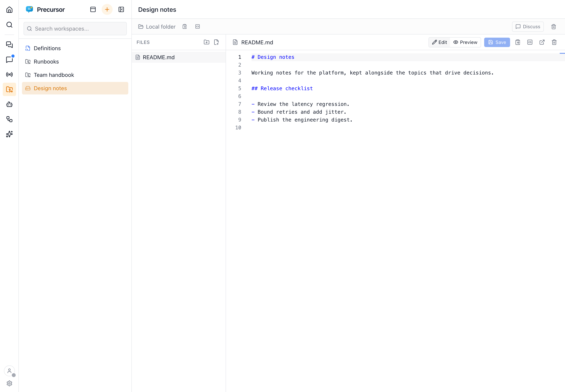Open the user profile avatar icon
This screenshot has height=392, width=565.
[x=9, y=371]
